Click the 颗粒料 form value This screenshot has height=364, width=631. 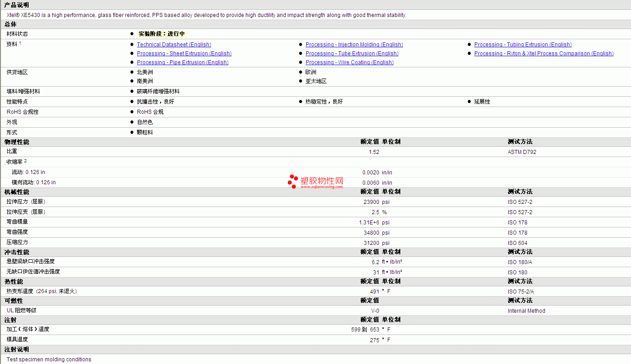coord(145,132)
